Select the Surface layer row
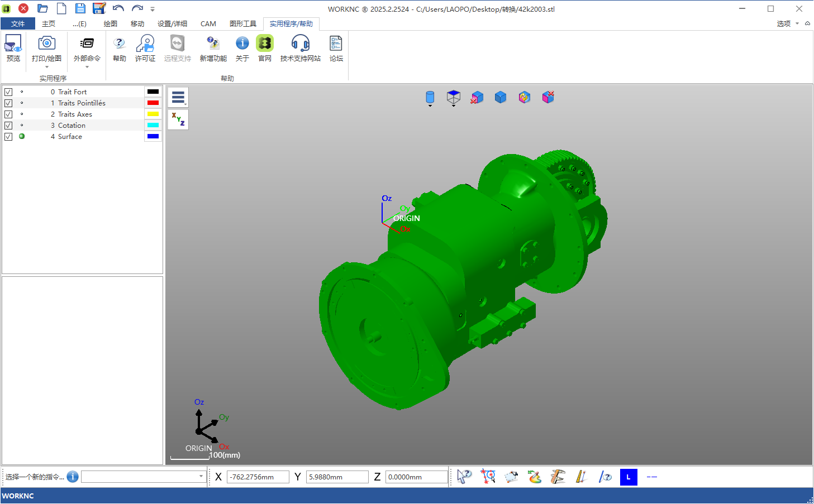The height and width of the screenshot is (504, 814). coord(82,137)
